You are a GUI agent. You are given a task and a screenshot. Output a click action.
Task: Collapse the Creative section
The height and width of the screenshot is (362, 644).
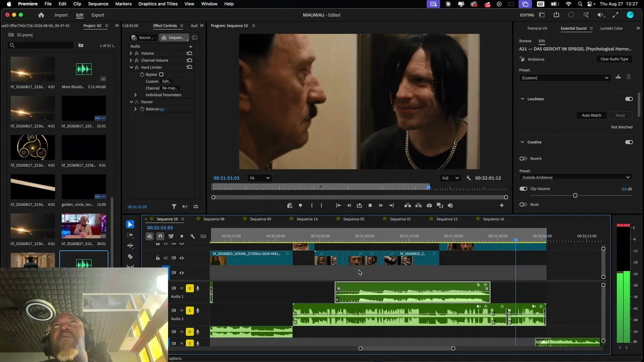522,142
